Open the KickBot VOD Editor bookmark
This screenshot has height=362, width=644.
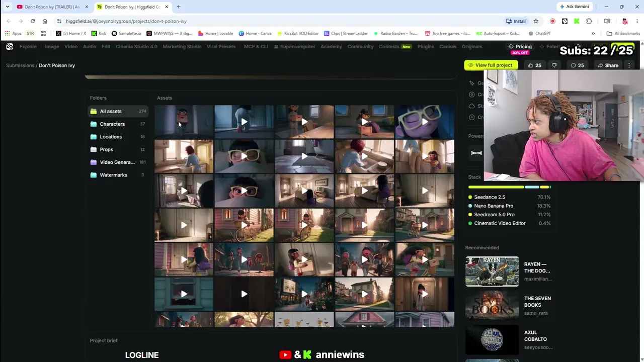click(x=297, y=34)
